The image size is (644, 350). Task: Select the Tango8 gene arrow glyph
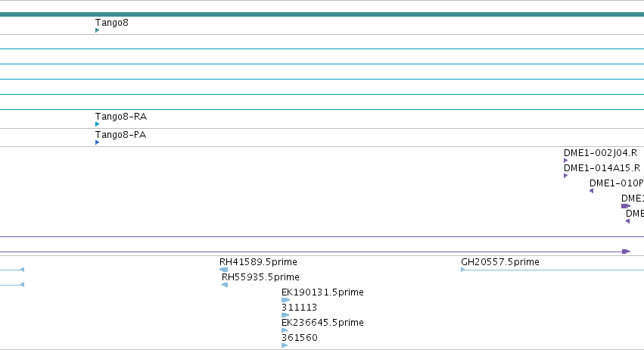coord(98,30)
